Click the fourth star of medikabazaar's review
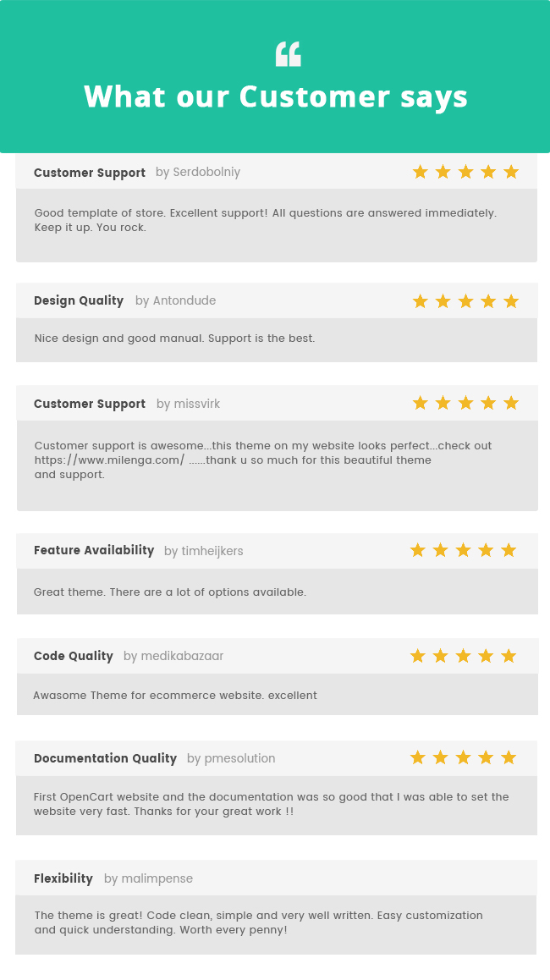Screen dimensions: 550x980 click(486, 656)
